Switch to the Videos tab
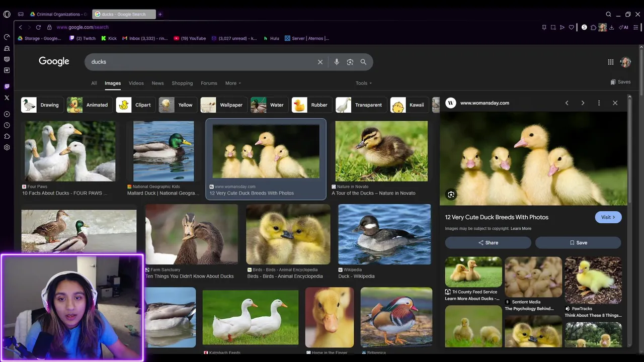 (x=136, y=83)
